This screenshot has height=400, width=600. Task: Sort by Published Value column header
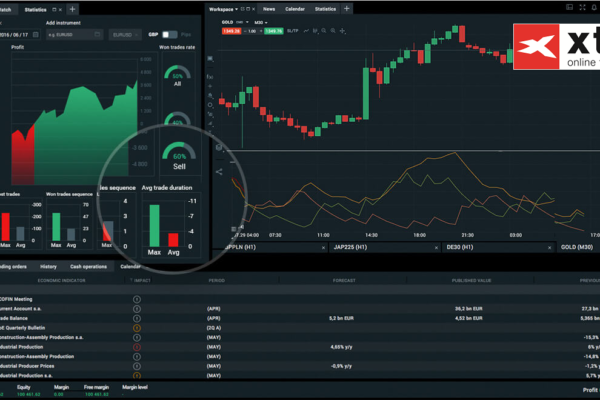[471, 281]
